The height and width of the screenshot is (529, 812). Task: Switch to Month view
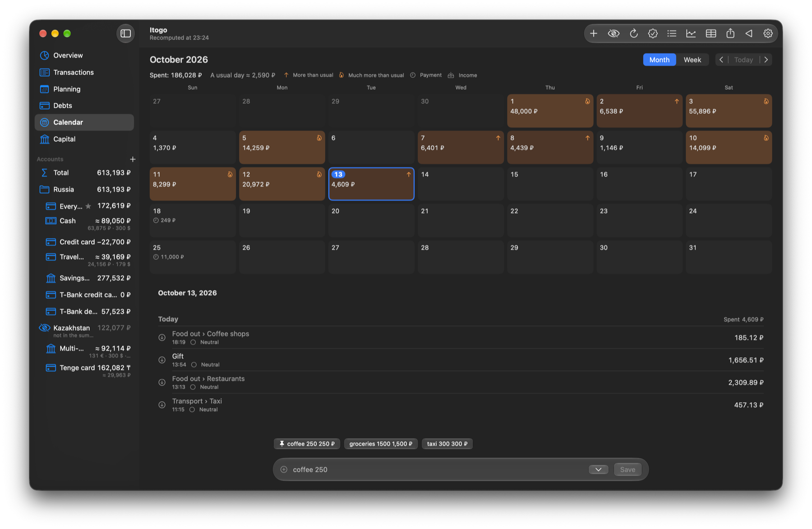659,60
